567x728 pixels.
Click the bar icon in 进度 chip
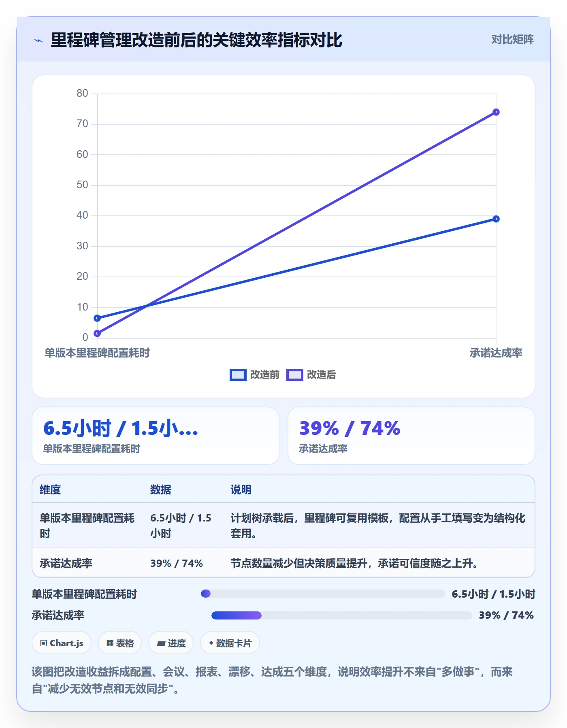161,643
